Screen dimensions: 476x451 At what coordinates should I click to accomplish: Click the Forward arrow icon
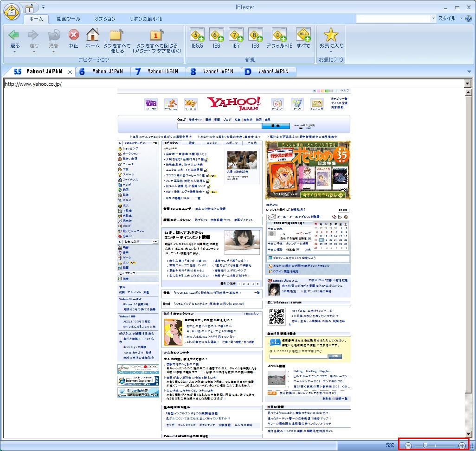pyautogui.click(x=33, y=35)
